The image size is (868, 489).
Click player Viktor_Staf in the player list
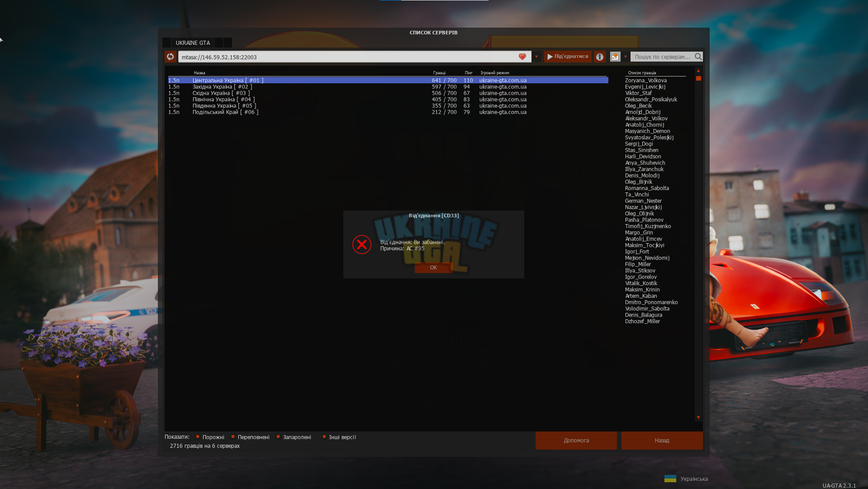pyautogui.click(x=639, y=93)
